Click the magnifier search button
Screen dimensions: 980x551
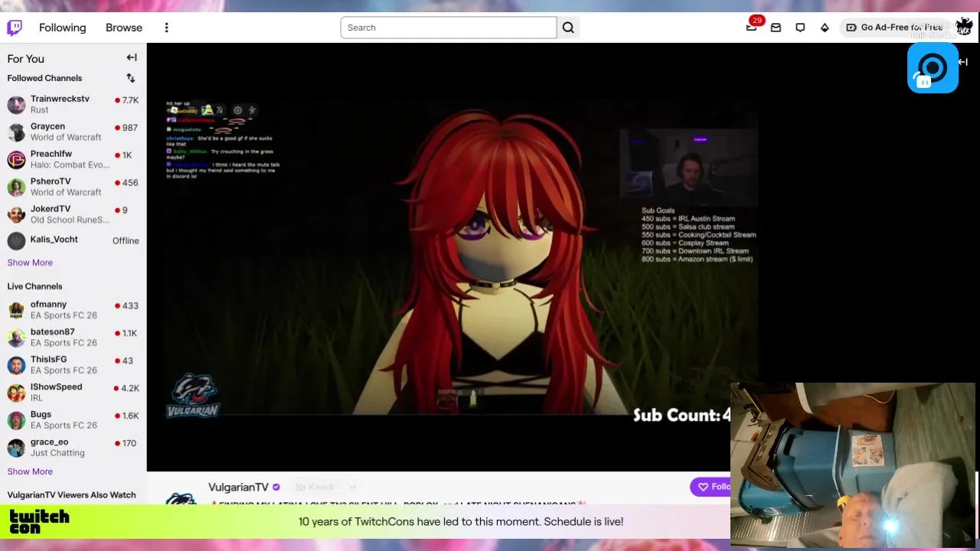click(568, 28)
